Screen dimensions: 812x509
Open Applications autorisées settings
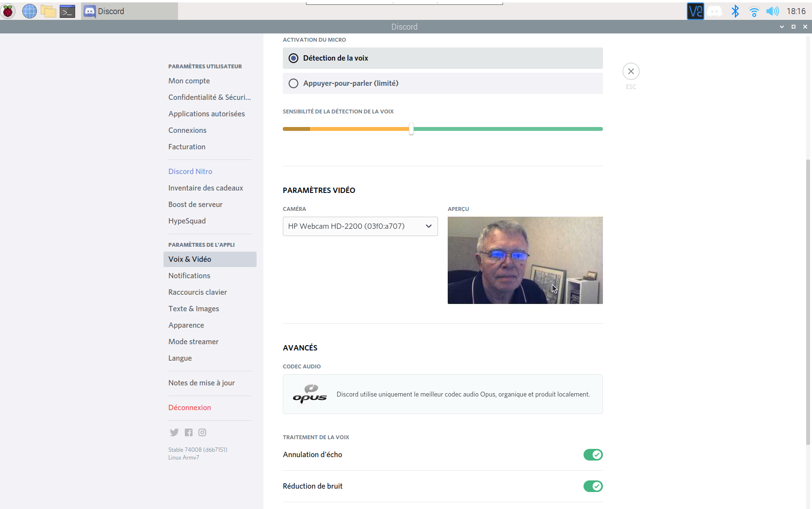pyautogui.click(x=210, y=114)
